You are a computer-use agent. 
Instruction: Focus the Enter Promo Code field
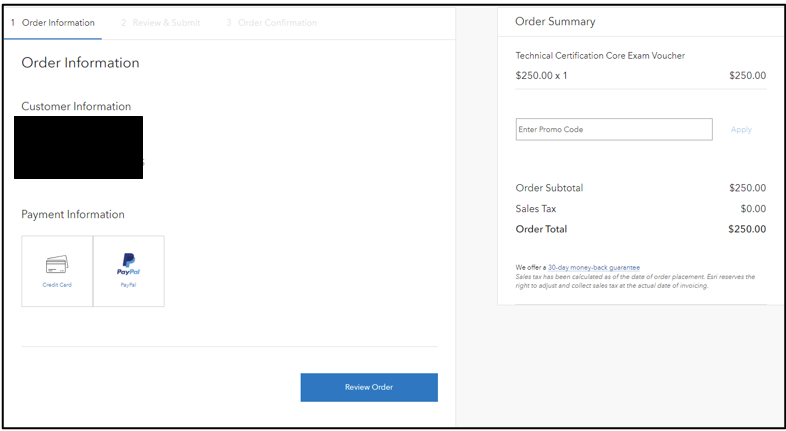613,130
